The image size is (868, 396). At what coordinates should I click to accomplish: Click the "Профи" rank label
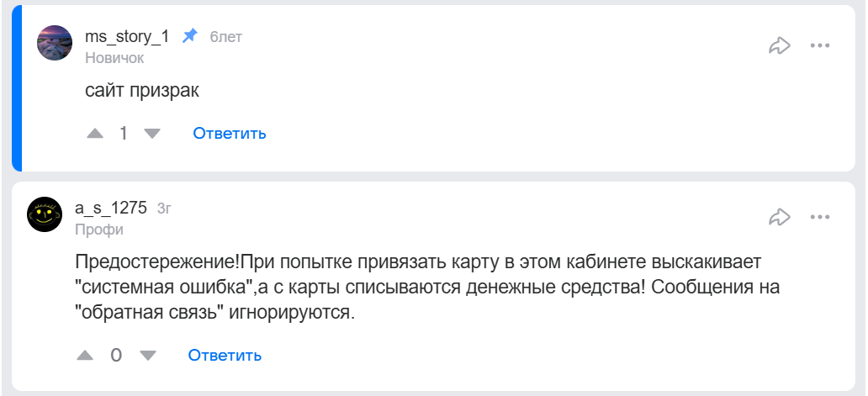click(x=99, y=230)
